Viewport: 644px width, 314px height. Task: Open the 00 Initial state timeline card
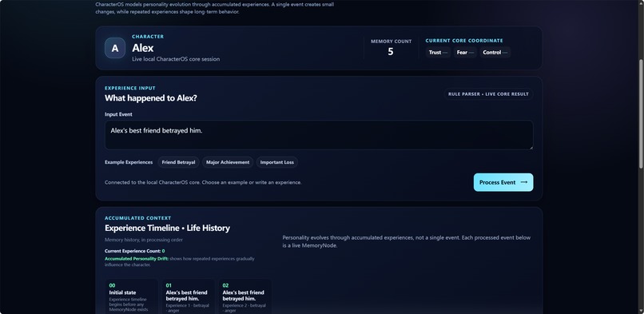[x=131, y=296]
